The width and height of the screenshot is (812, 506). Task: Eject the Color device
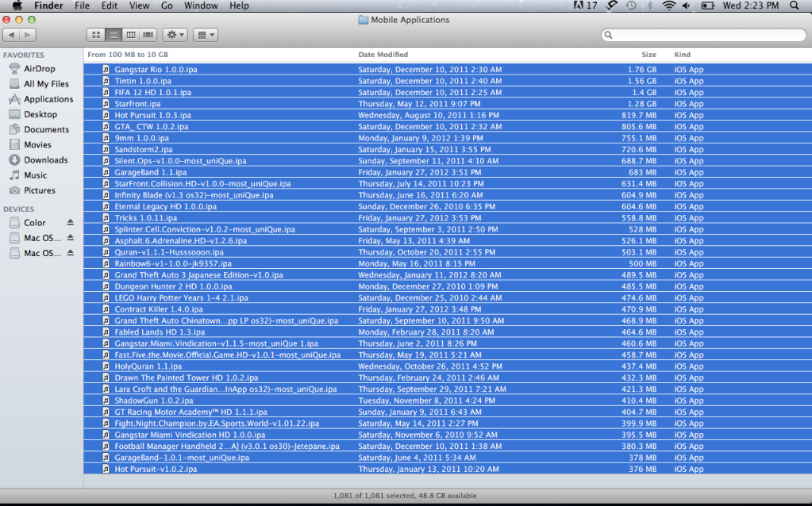[x=71, y=223]
